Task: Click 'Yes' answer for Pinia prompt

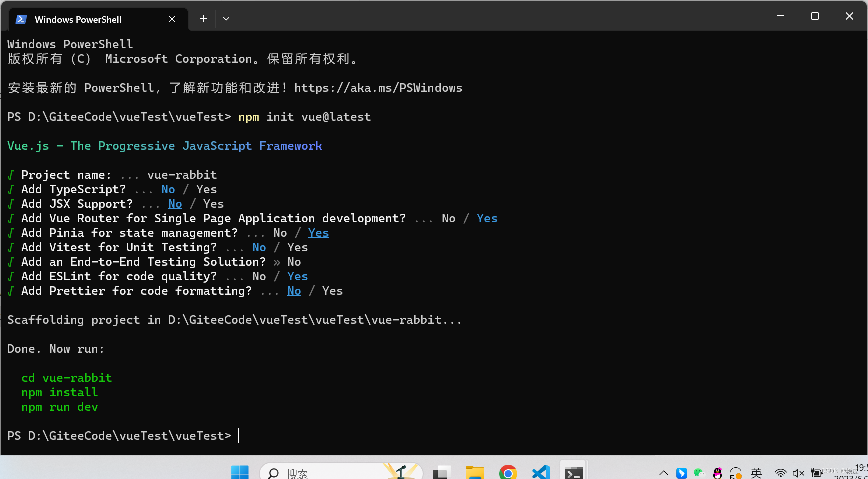Action: pos(318,233)
